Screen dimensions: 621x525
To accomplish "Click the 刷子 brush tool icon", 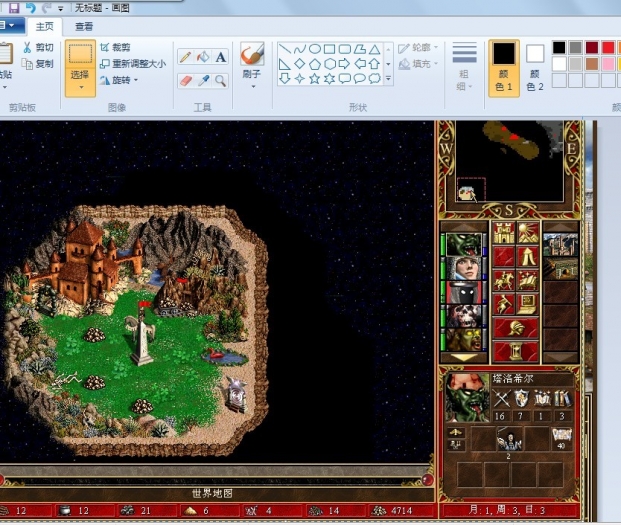I will coord(252,54).
